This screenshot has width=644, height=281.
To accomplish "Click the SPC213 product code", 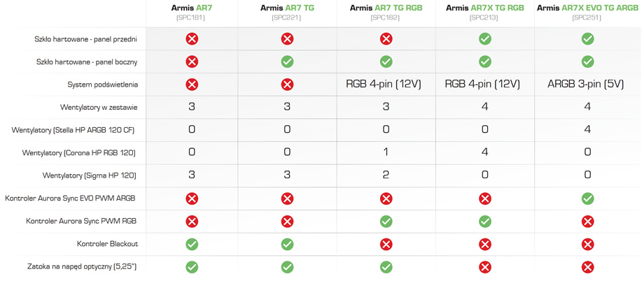I will click(x=485, y=17).
